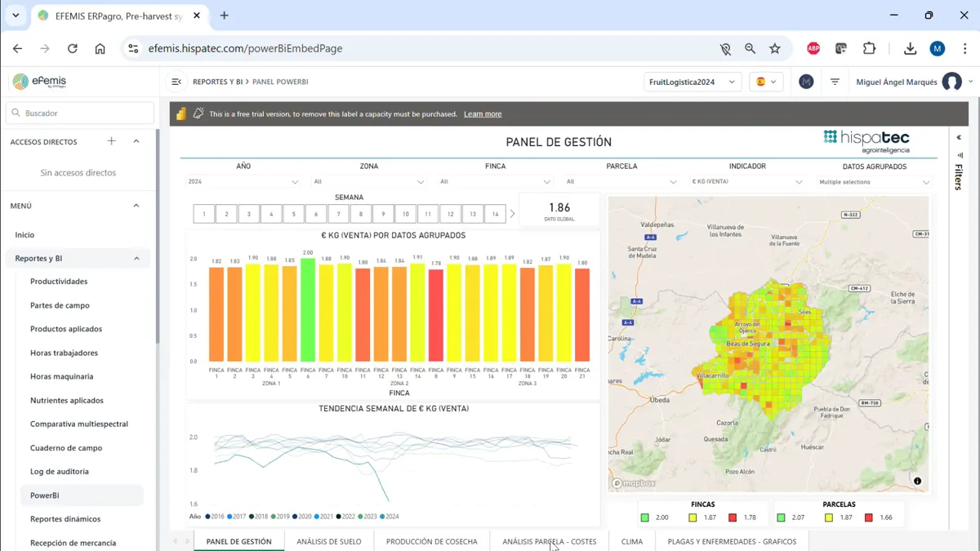This screenshot has height=551, width=980.
Task: Click the map information icon
Action: click(x=917, y=481)
